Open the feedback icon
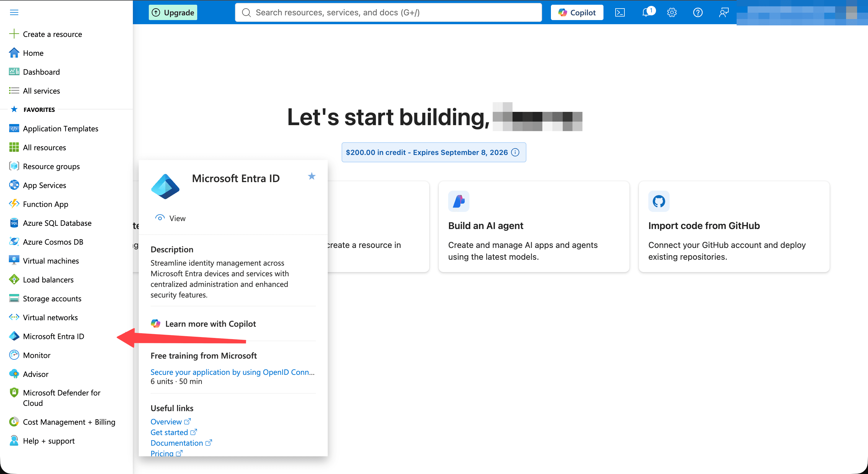This screenshot has height=474, width=868. [723, 12]
